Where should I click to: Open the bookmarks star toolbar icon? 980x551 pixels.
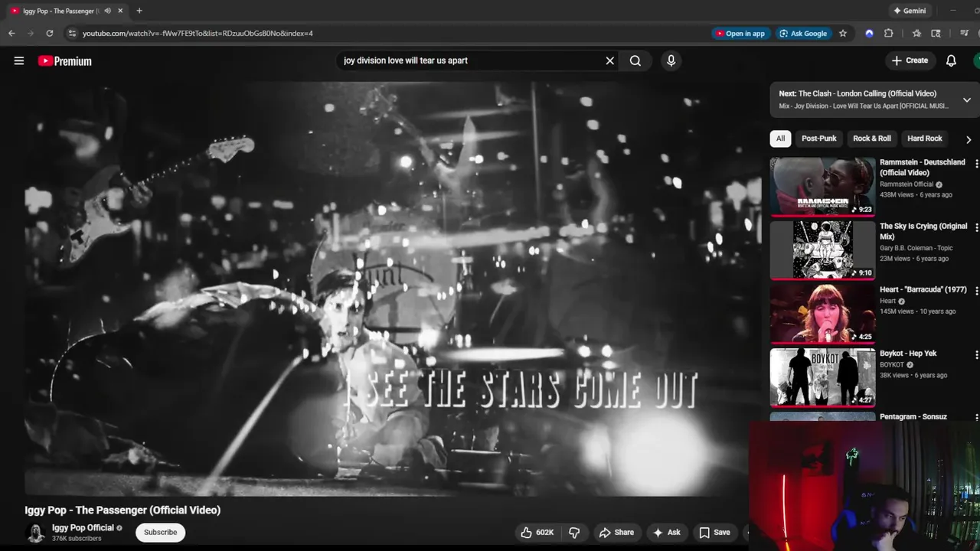click(916, 33)
